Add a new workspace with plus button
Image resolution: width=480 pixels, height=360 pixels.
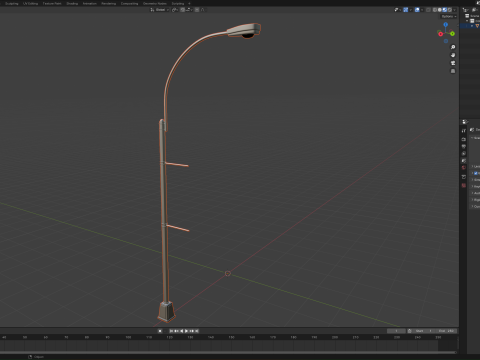pos(189,3)
